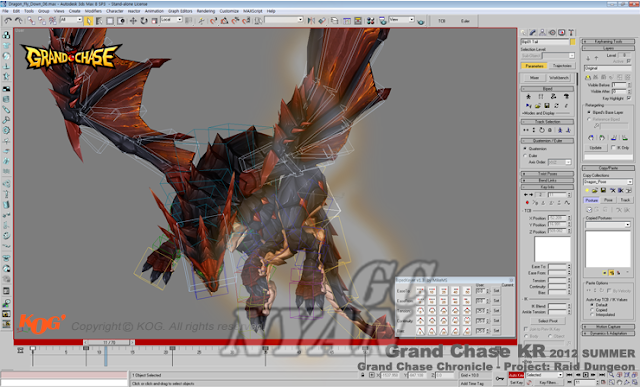Select the Quaternion radio button
The height and width of the screenshot is (387, 640).
(x=525, y=149)
